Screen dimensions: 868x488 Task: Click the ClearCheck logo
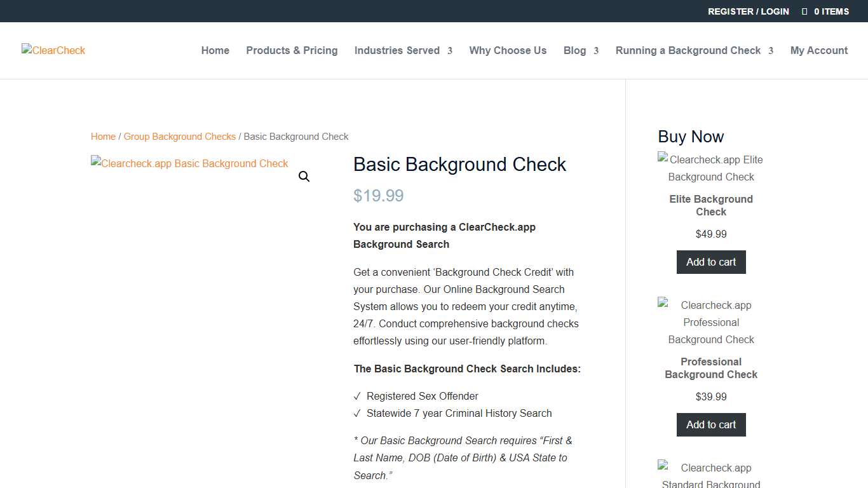click(53, 50)
